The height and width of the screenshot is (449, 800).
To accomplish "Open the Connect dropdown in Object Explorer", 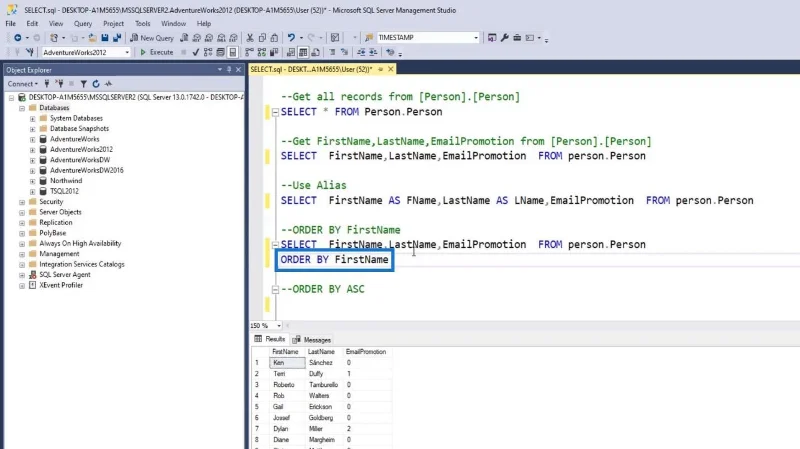I will (x=22, y=84).
